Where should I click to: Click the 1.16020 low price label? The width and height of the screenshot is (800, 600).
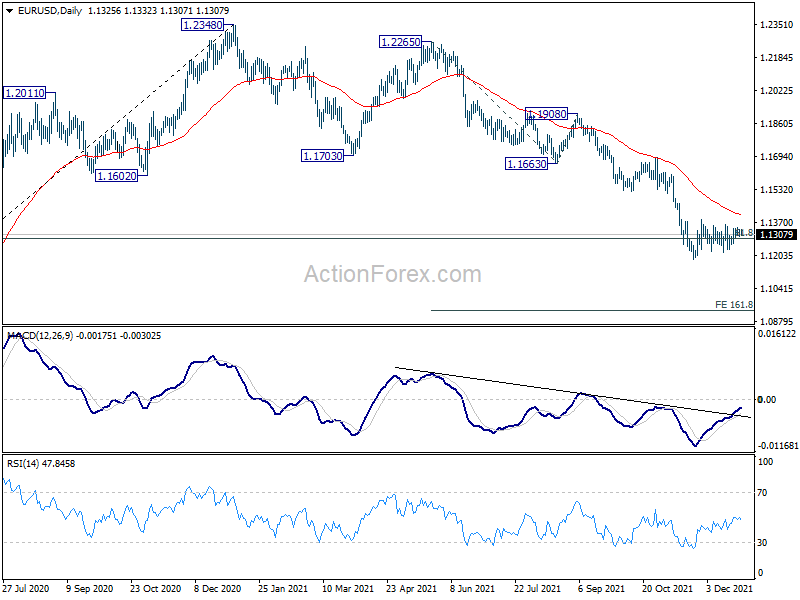(x=117, y=176)
